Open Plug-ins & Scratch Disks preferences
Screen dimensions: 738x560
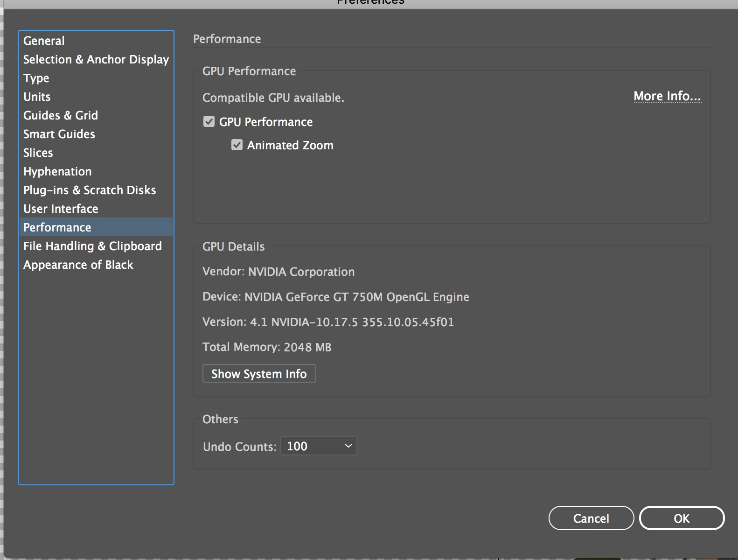[x=96, y=190]
